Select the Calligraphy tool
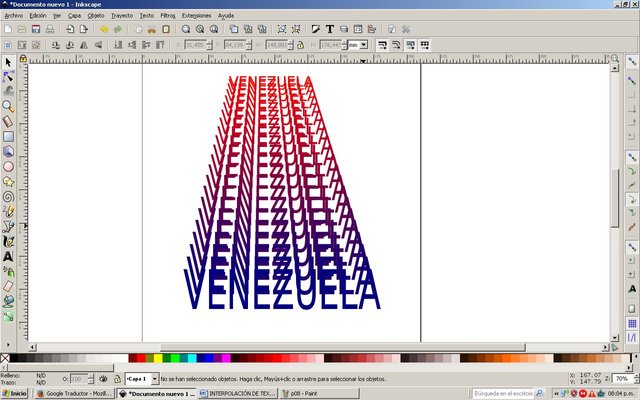Image resolution: width=640 pixels, height=400 pixels. click(8, 242)
